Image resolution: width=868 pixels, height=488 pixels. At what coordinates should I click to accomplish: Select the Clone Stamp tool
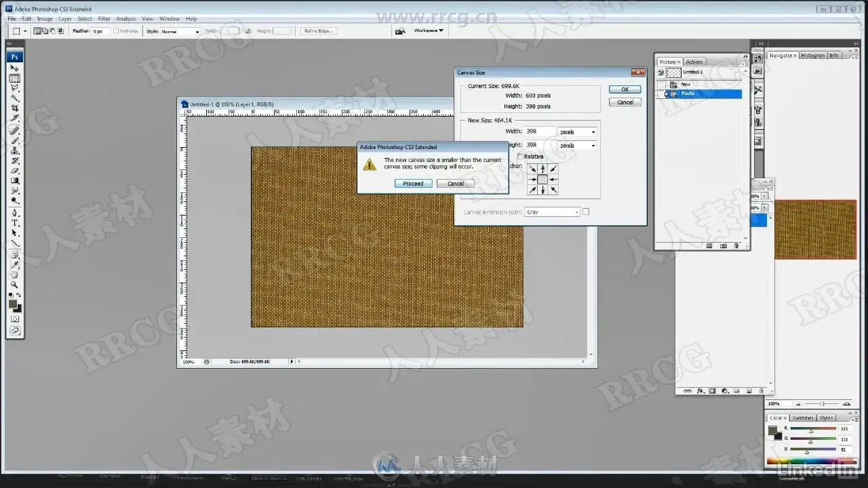coord(15,150)
